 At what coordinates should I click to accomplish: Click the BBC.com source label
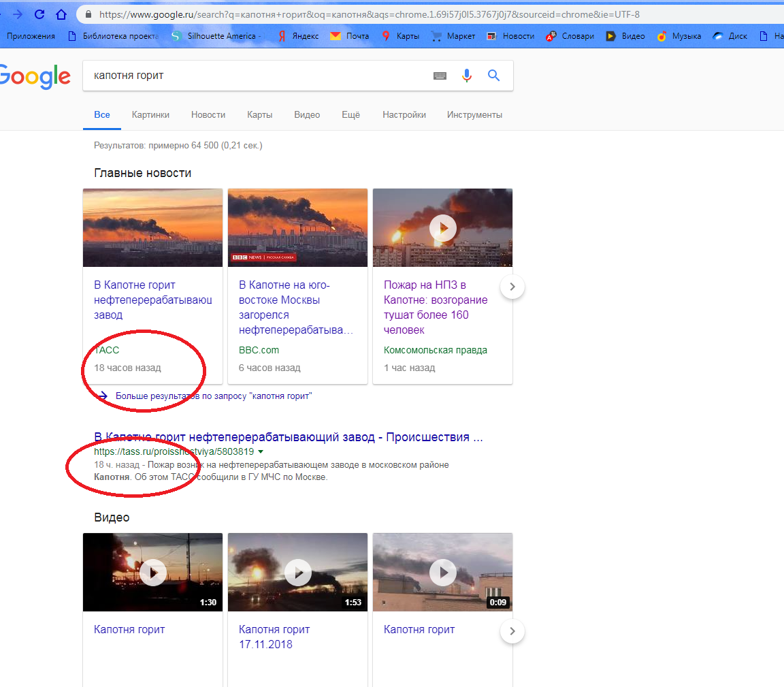(259, 350)
